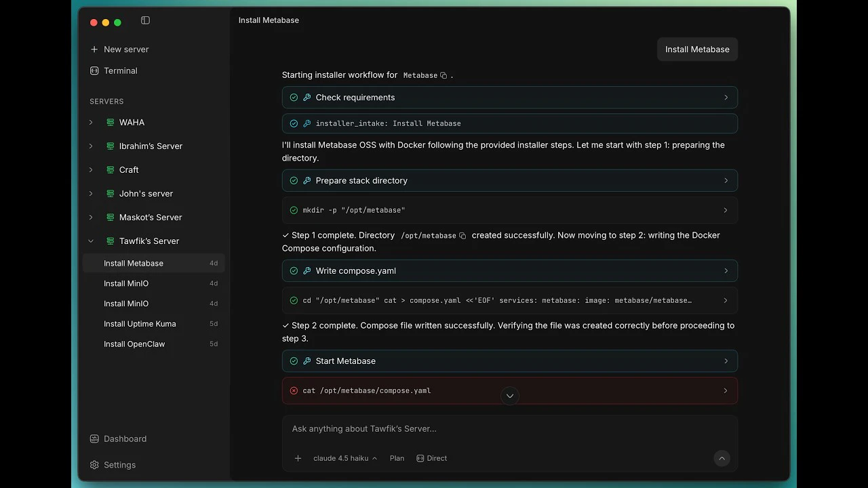Click the Install Metabase message bubble

click(x=697, y=49)
